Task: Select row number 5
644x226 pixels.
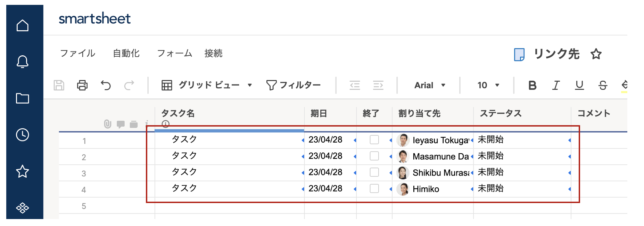Action: tap(84, 206)
